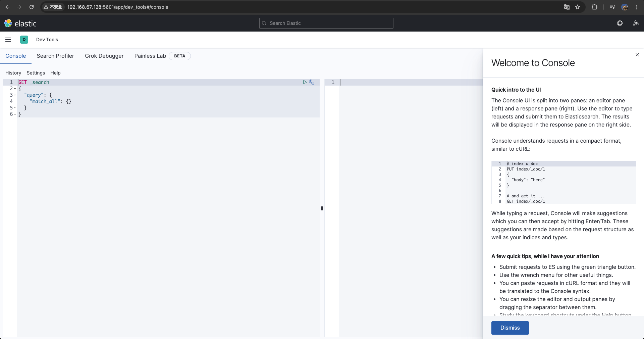Toggle the fold marker at line 6
Image resolution: width=644 pixels, height=339 pixels.
pos(15,114)
